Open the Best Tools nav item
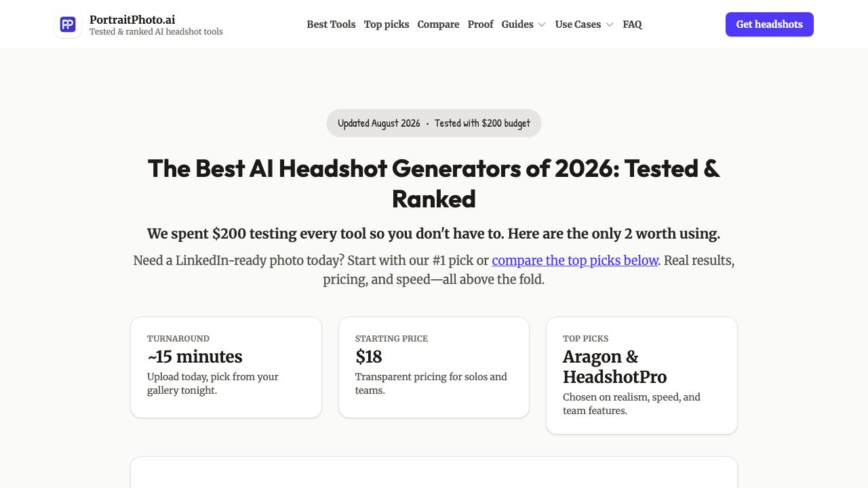The width and height of the screenshot is (868, 488). [331, 24]
